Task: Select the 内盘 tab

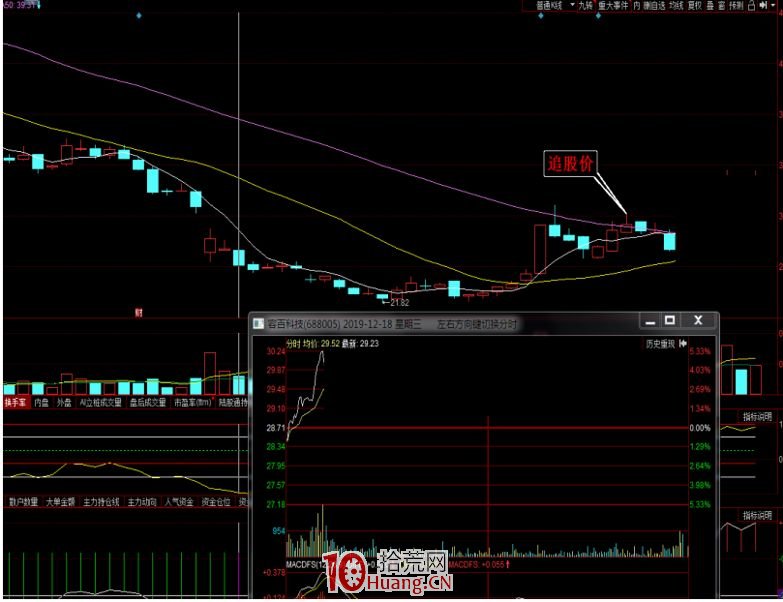Action: pyautogui.click(x=41, y=402)
